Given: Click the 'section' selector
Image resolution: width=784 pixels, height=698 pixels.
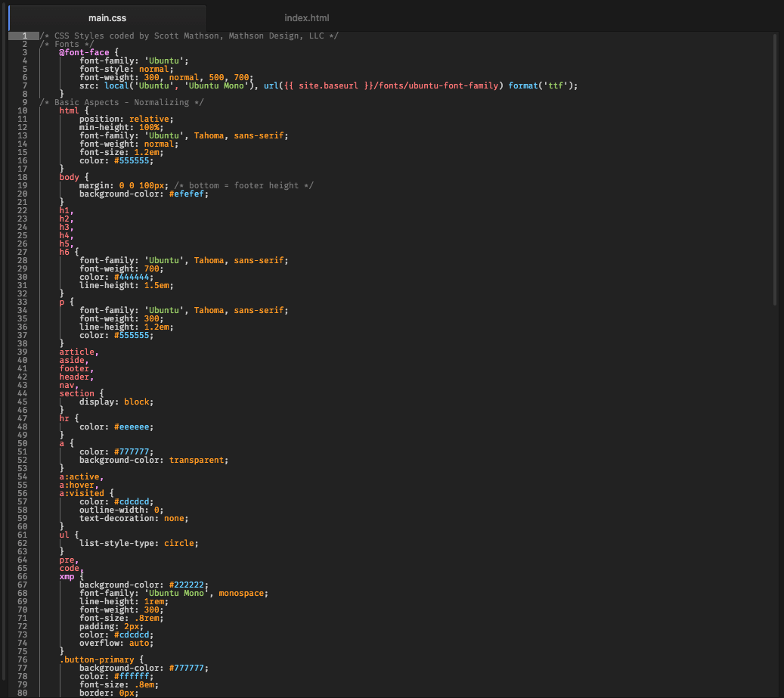Looking at the screenshot, I should 76,393.
